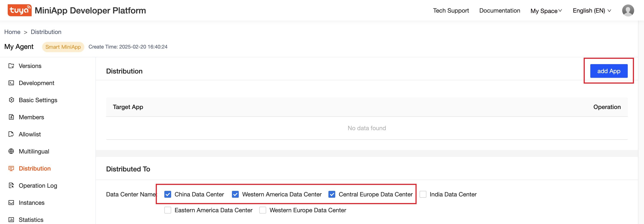Click the Allowlist icon in sidebar

pyautogui.click(x=11, y=134)
